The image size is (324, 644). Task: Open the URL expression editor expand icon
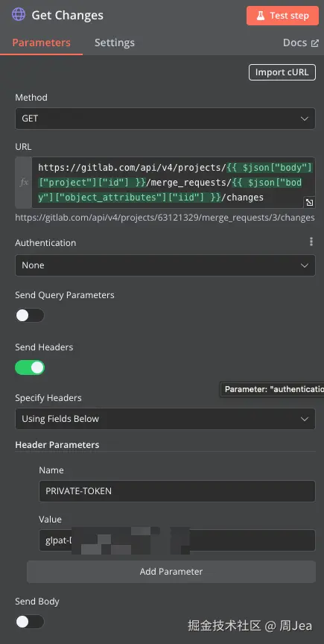309,202
